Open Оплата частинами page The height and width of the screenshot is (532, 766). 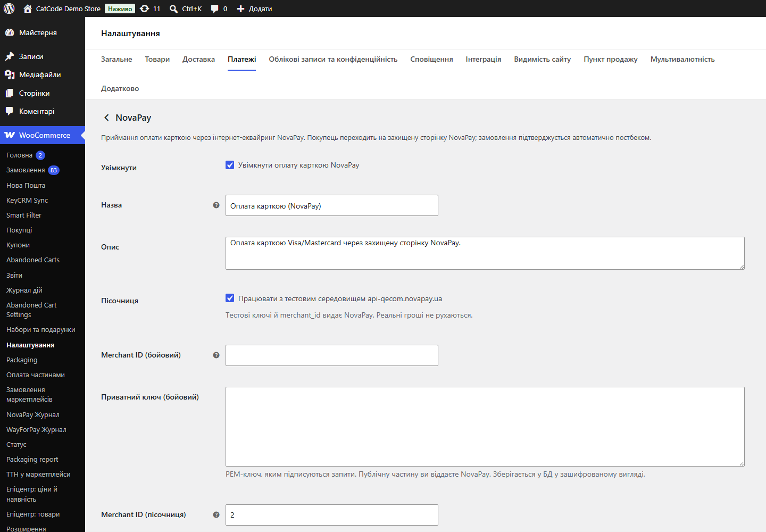pos(36,375)
